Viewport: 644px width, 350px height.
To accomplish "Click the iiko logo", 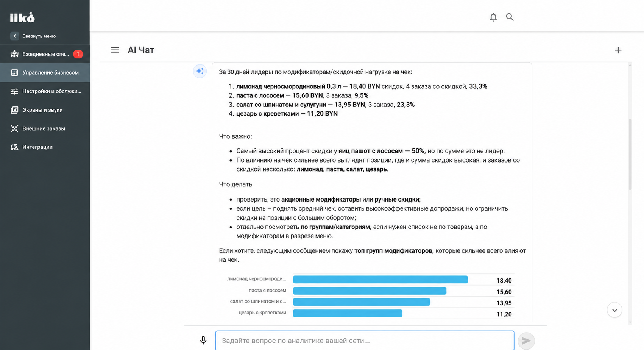I will click(22, 17).
